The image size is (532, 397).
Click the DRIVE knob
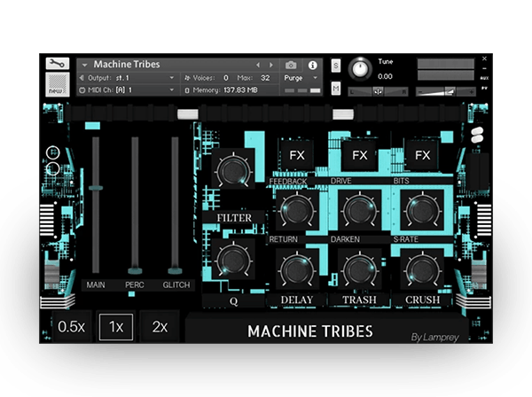tap(360, 210)
